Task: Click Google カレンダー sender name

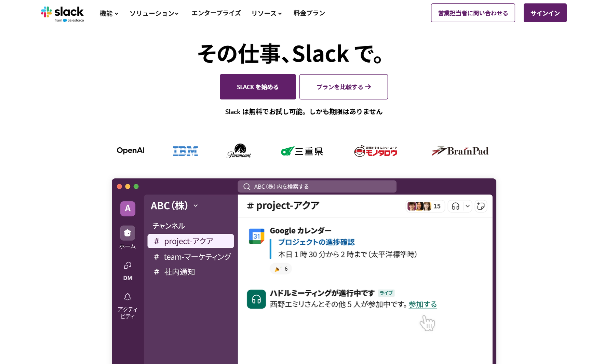Action: tap(300, 231)
